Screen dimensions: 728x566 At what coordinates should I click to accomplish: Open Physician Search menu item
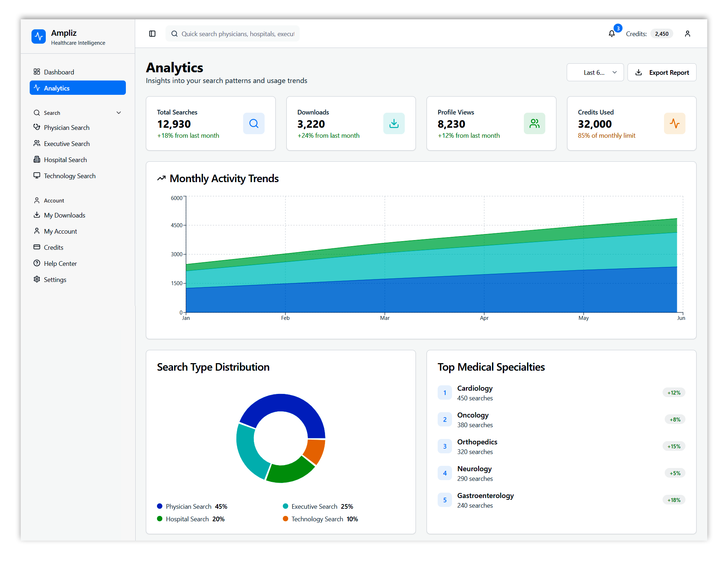[67, 127]
